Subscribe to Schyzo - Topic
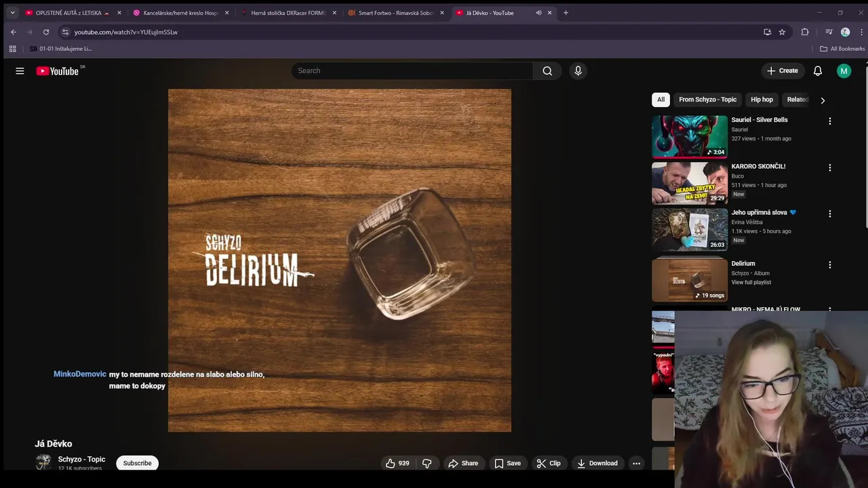This screenshot has width=868, height=488. pos(137,463)
